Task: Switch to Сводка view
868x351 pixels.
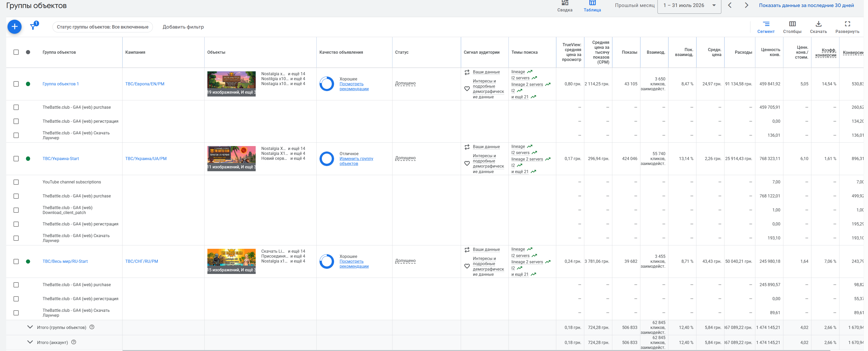Action: (x=565, y=6)
